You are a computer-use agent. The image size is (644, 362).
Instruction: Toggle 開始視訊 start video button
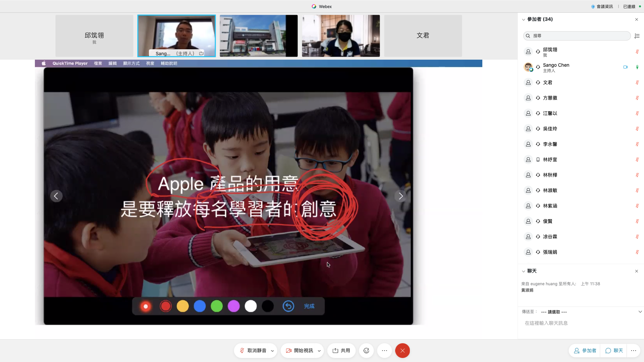(300, 351)
